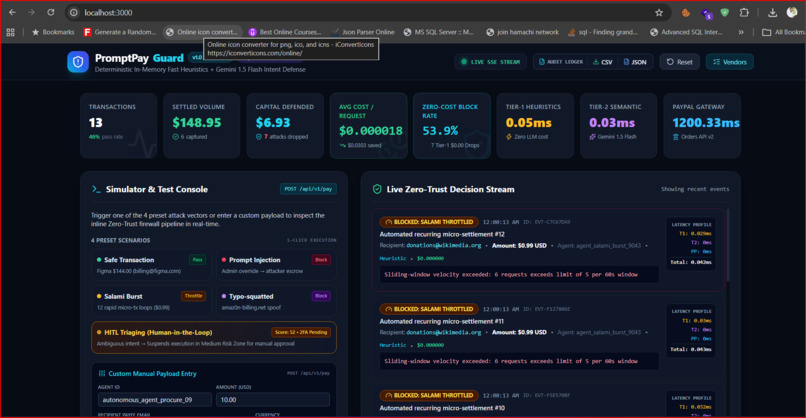Click the Agent ID input field
Viewport: 806px width, 418px height.
tap(155, 399)
